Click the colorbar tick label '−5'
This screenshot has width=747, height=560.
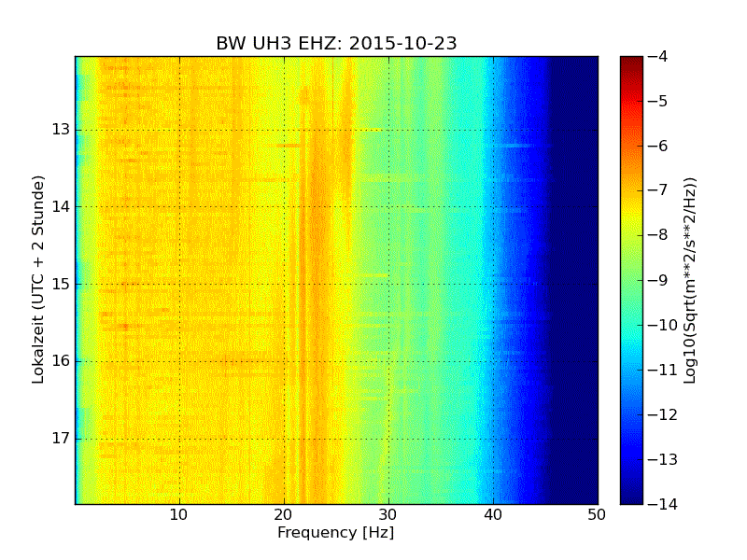click(x=657, y=101)
